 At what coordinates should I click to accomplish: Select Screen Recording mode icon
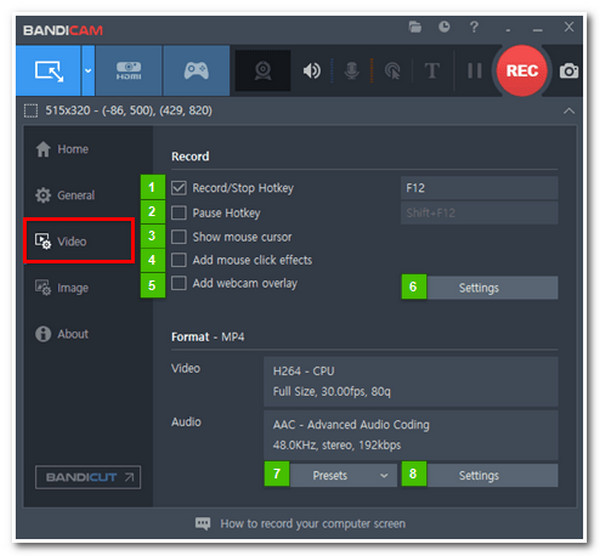(48, 71)
